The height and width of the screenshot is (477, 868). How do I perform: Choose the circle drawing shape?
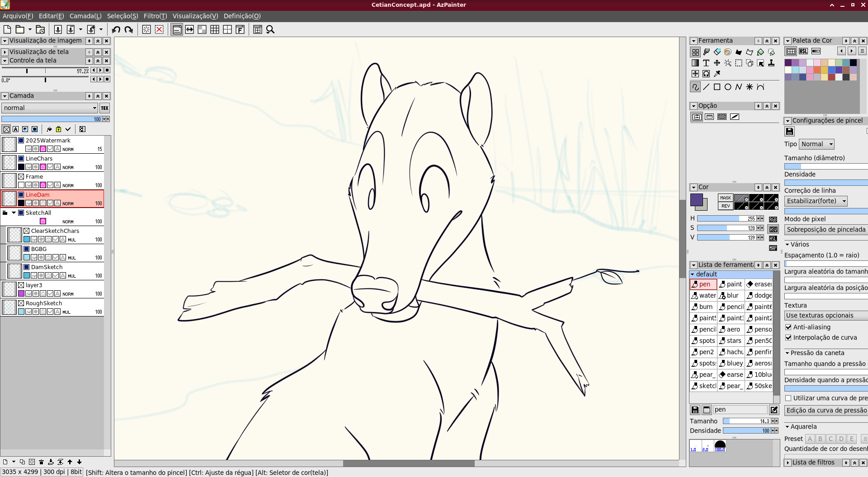728,87
